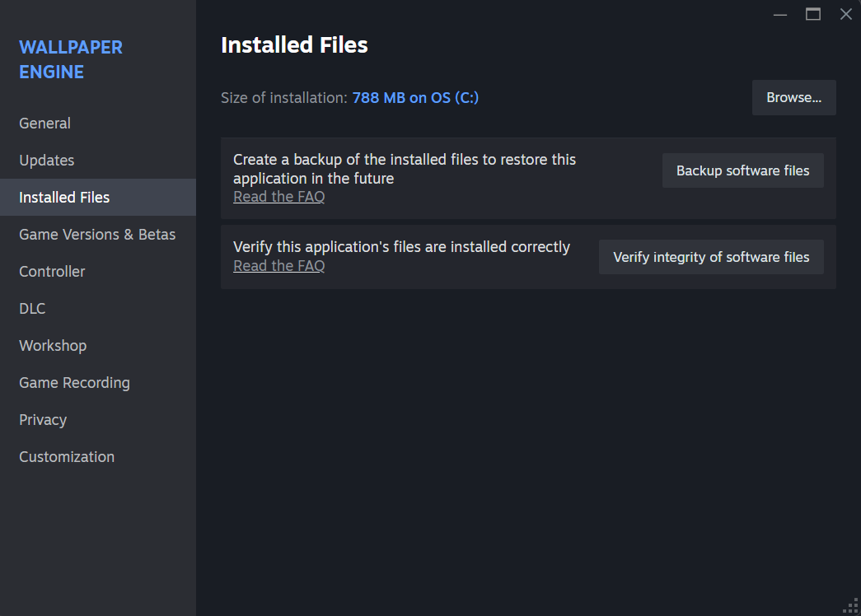Open Read the FAQ link under verify
Viewport: 861px width, 616px height.
pos(279,266)
